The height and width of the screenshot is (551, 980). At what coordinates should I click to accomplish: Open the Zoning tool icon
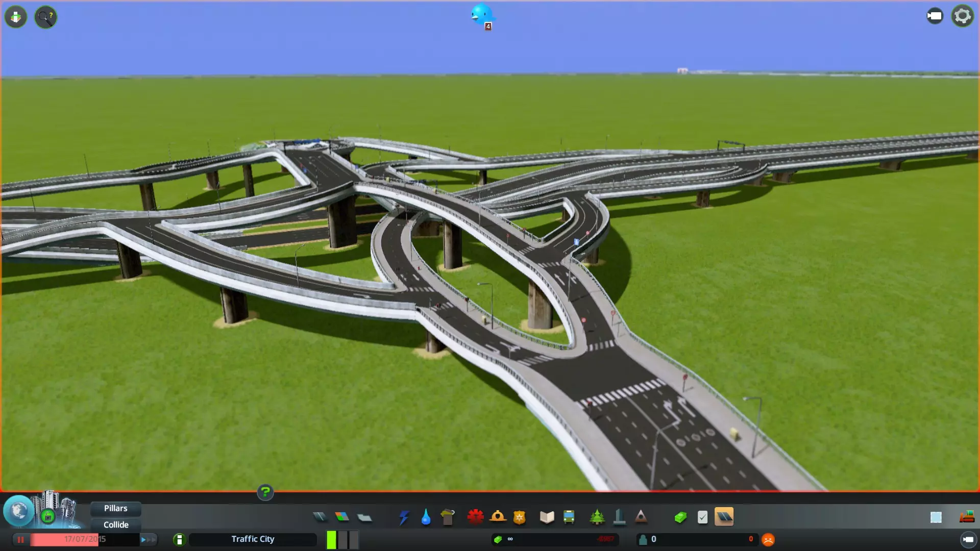coord(342,517)
